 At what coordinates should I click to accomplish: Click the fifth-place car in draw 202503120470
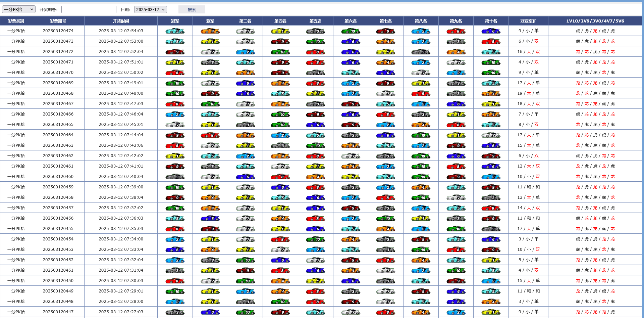pos(315,73)
